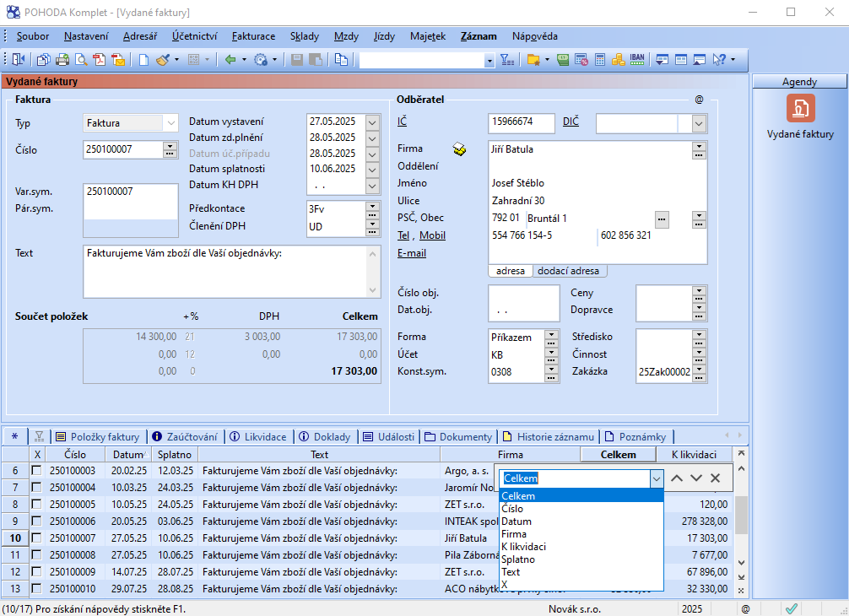Click the new blank record icon
The height and width of the screenshot is (616, 849).
tap(143, 60)
